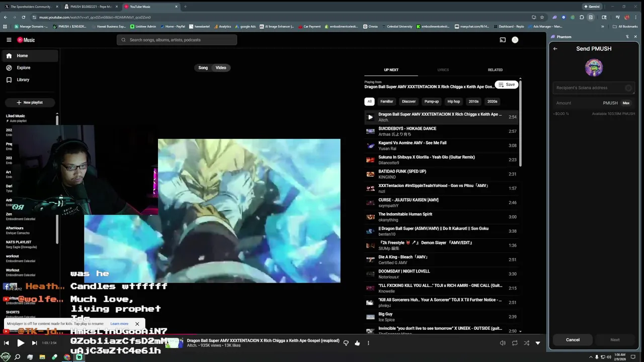Open Chrome from the Windows taskbar
The width and height of the screenshot is (644, 362).
67,357
